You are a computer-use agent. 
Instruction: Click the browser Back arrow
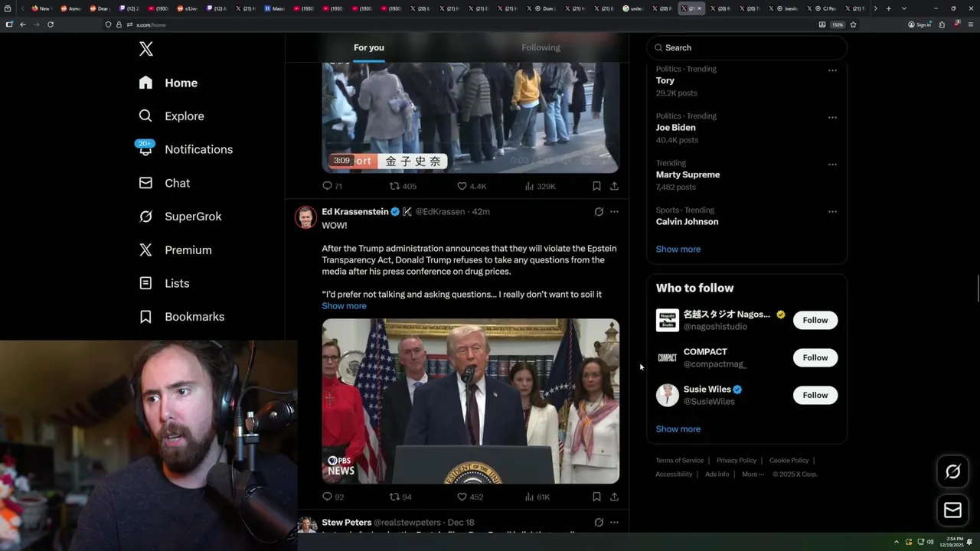[x=23, y=24]
